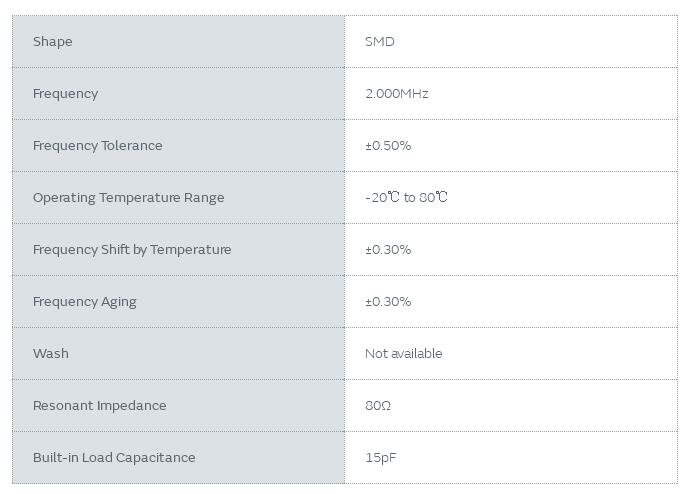Click the Resonant Impedance label
Screen dimensions: 690x494
coord(99,405)
